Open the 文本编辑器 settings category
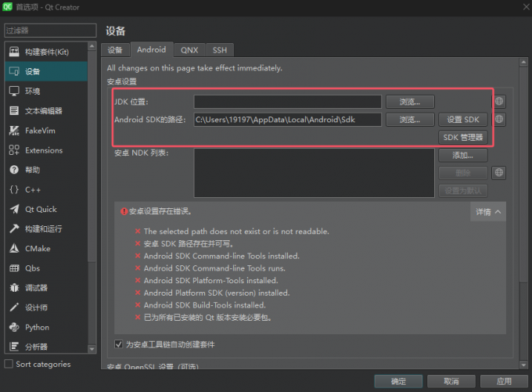This screenshot has width=532, height=392. [43, 111]
